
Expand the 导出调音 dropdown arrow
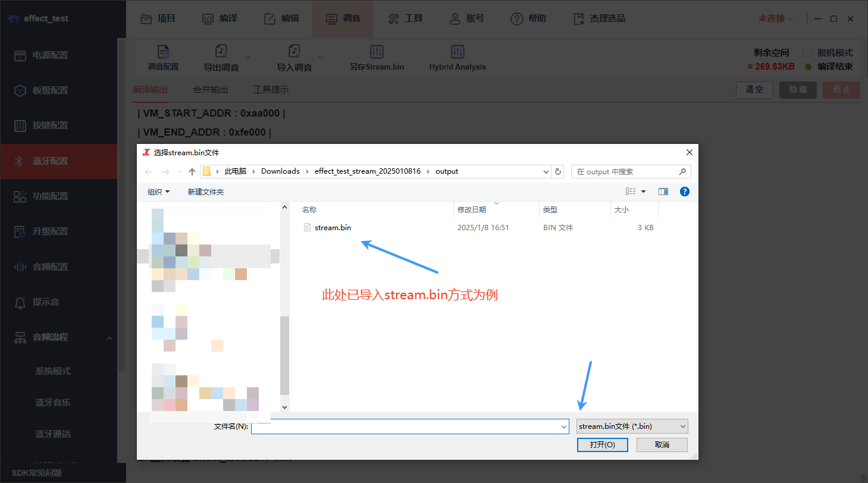tap(247, 57)
